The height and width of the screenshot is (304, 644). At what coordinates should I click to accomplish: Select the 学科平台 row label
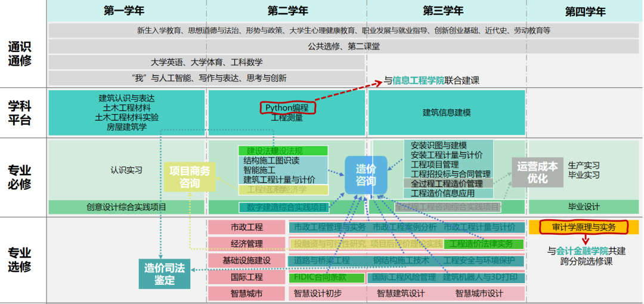tap(20, 113)
